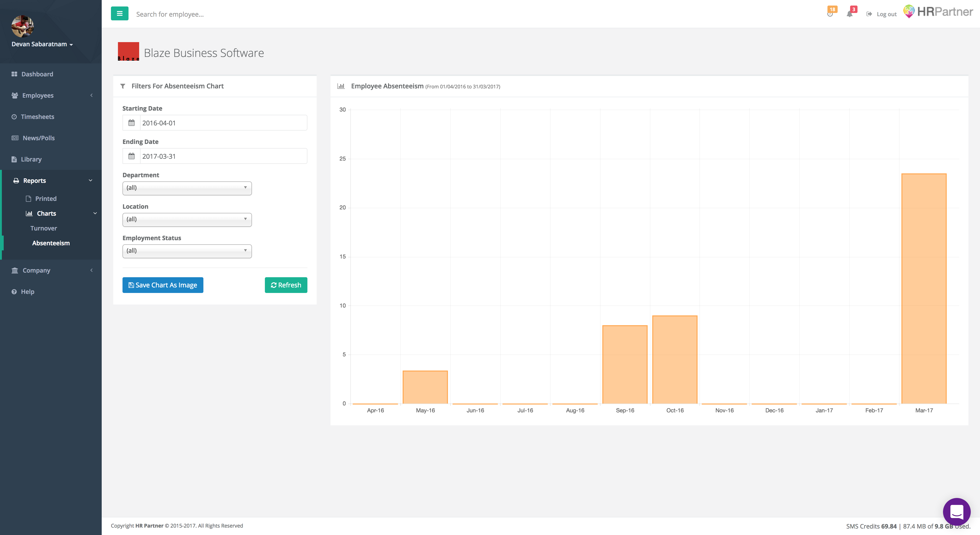Open the Location dropdown

click(187, 219)
